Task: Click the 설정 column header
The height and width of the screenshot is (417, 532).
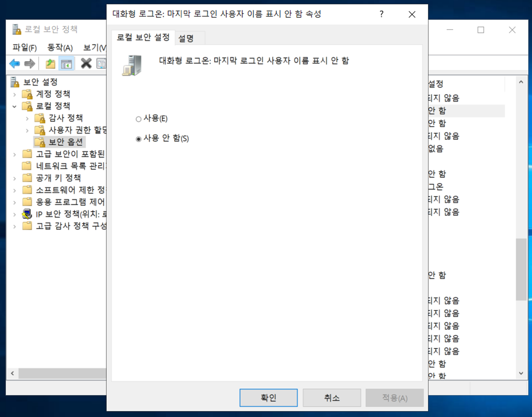Action: coord(466,84)
